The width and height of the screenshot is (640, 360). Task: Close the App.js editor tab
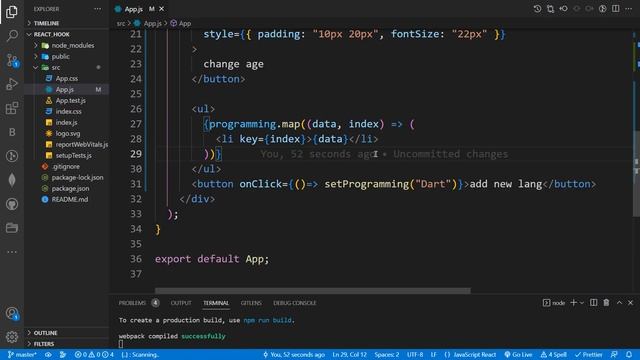click(x=162, y=9)
